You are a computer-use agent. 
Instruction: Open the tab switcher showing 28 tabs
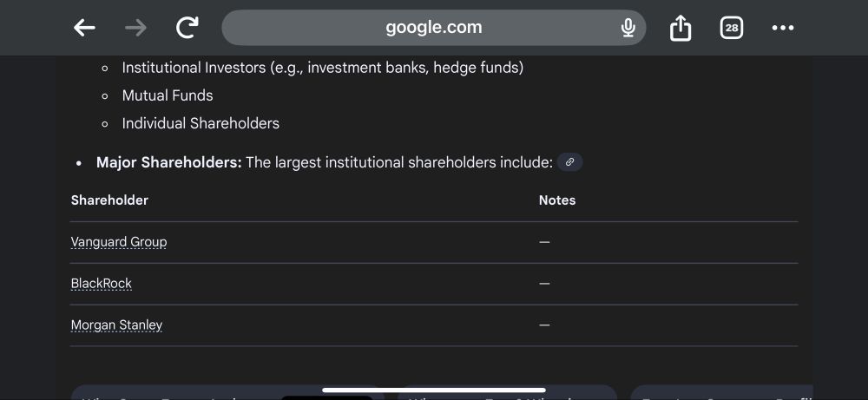[x=732, y=28]
